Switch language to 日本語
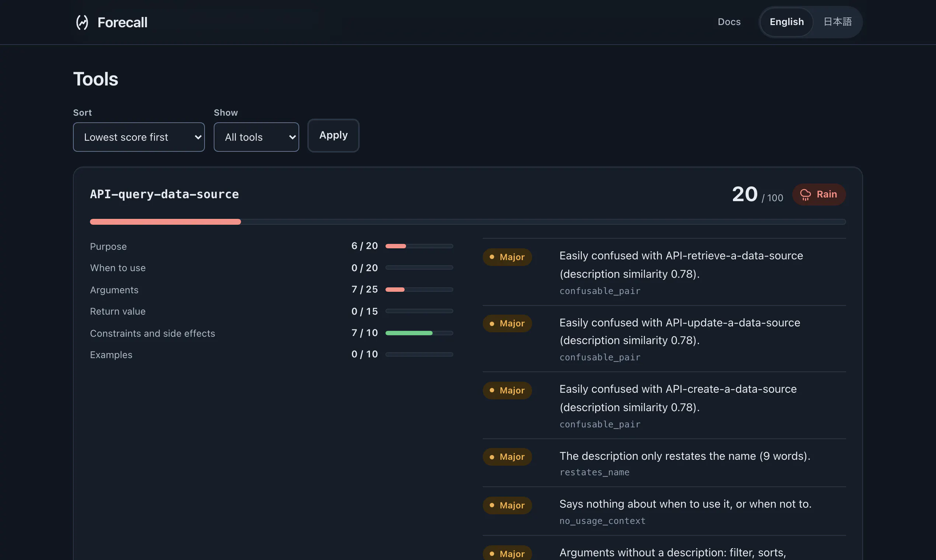 pyautogui.click(x=837, y=22)
